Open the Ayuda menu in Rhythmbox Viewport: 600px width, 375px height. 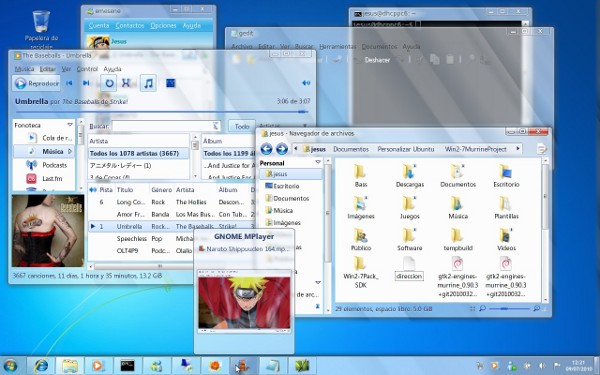coord(112,69)
